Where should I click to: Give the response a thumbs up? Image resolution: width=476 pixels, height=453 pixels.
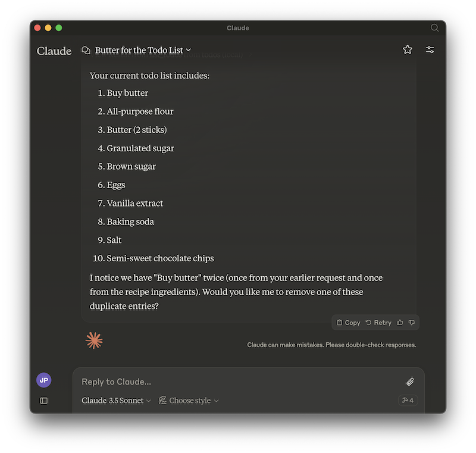tap(400, 322)
